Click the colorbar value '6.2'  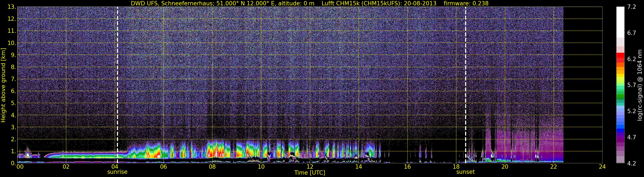coord(632,59)
